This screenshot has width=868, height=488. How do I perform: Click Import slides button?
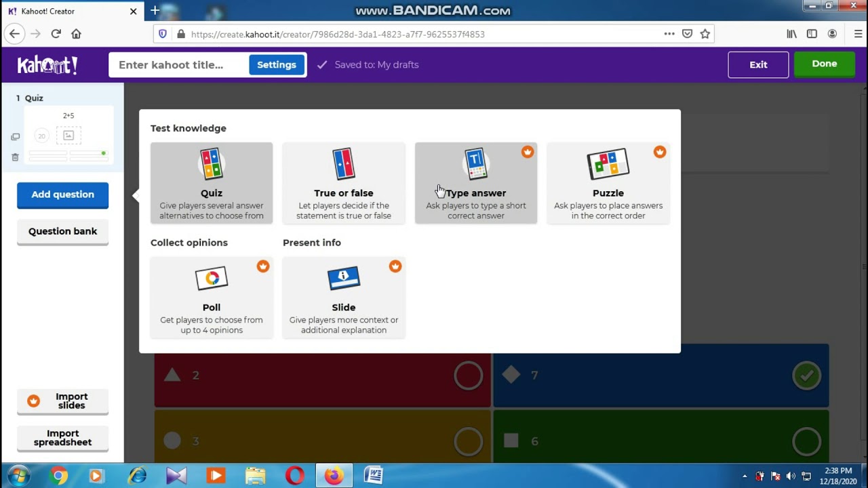[x=62, y=401]
